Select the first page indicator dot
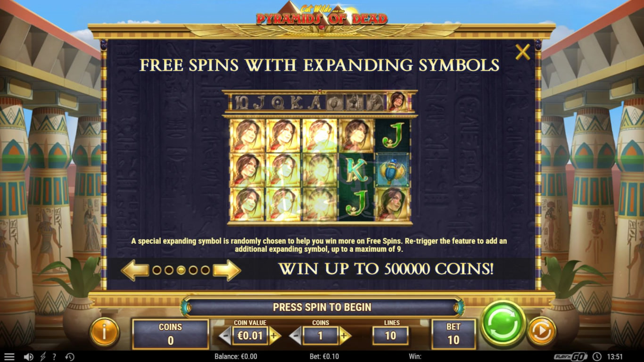Viewport: 644px width, 362px height. point(157,270)
